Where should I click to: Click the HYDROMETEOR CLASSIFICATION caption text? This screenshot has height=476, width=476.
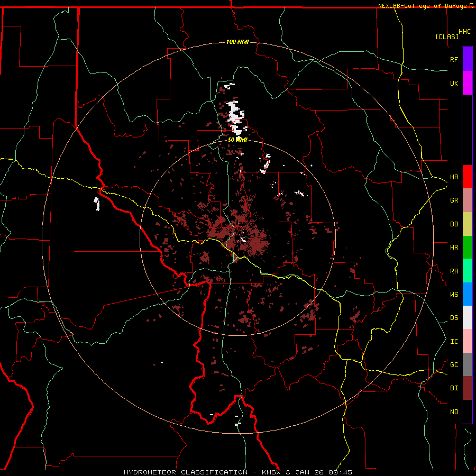[x=186, y=472]
